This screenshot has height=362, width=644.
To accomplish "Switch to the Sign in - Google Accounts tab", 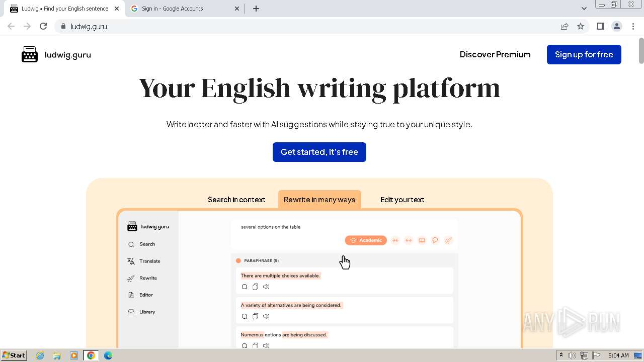I will coord(185,9).
